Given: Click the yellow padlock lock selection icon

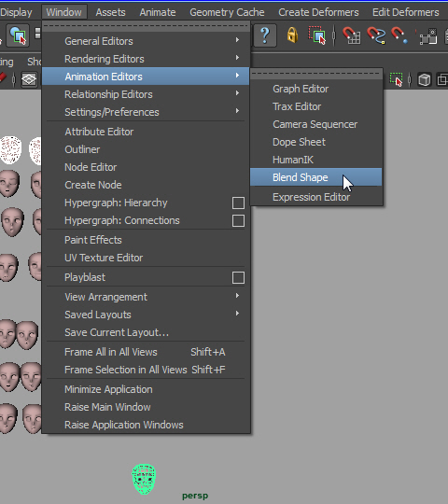Looking at the screenshot, I should (x=292, y=35).
